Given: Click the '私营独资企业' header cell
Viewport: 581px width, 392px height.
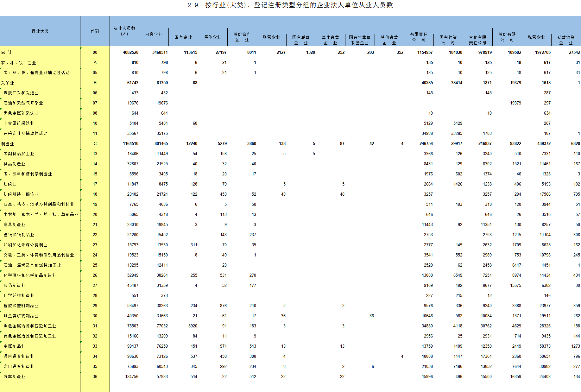Looking at the screenshot, I should click(x=566, y=40).
